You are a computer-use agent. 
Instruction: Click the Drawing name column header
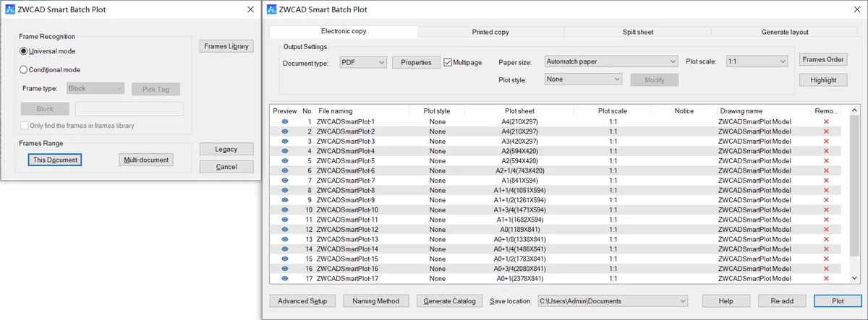[x=764, y=111]
